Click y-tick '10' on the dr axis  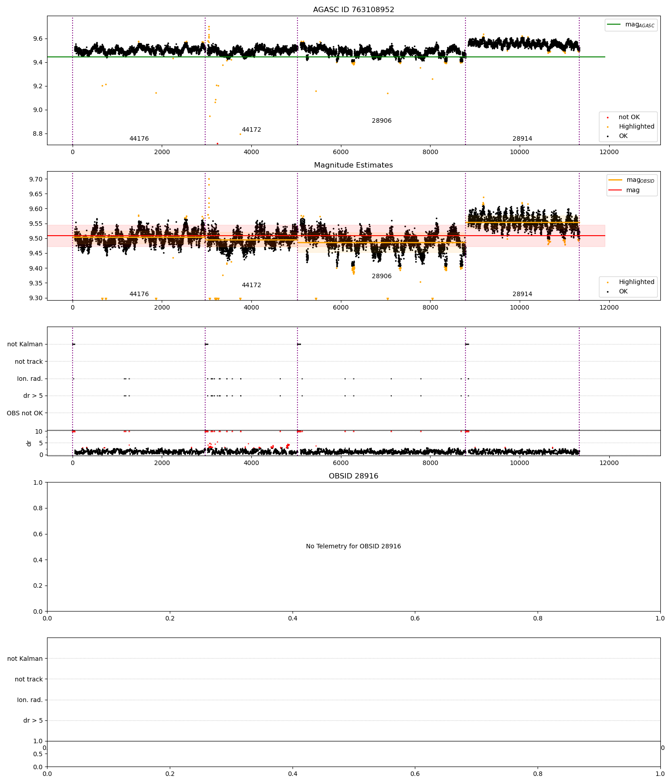[x=39, y=431]
